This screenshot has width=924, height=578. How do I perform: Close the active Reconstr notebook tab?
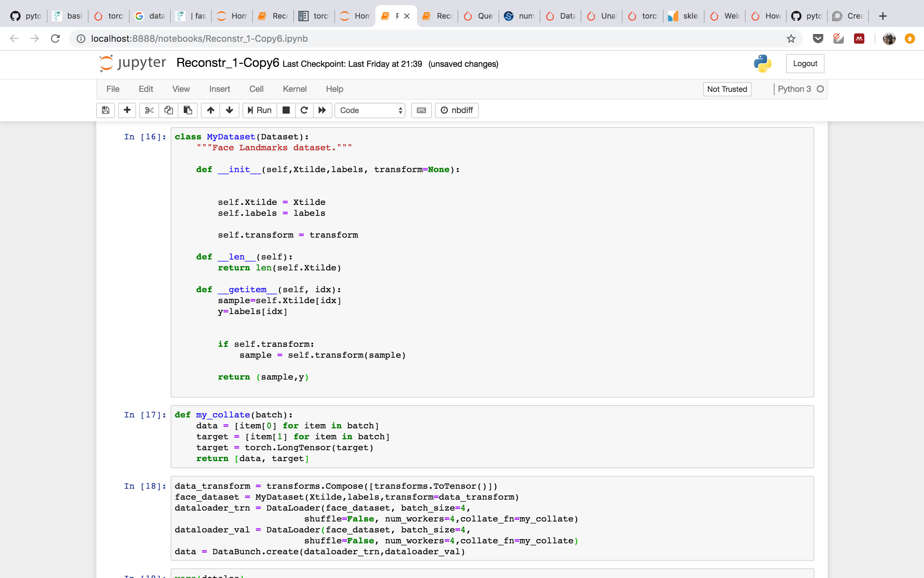click(x=407, y=16)
